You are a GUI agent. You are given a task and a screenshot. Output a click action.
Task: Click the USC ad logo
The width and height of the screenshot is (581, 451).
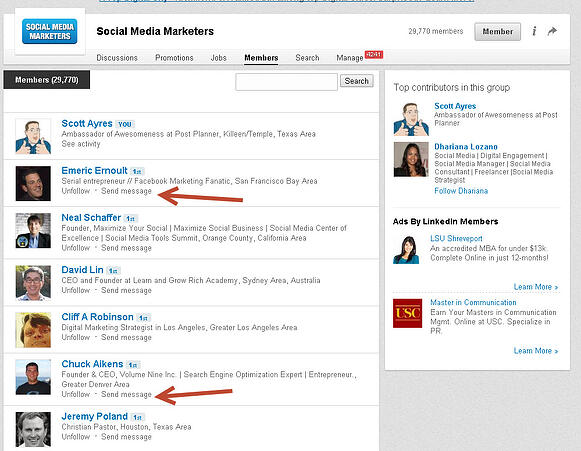click(408, 314)
